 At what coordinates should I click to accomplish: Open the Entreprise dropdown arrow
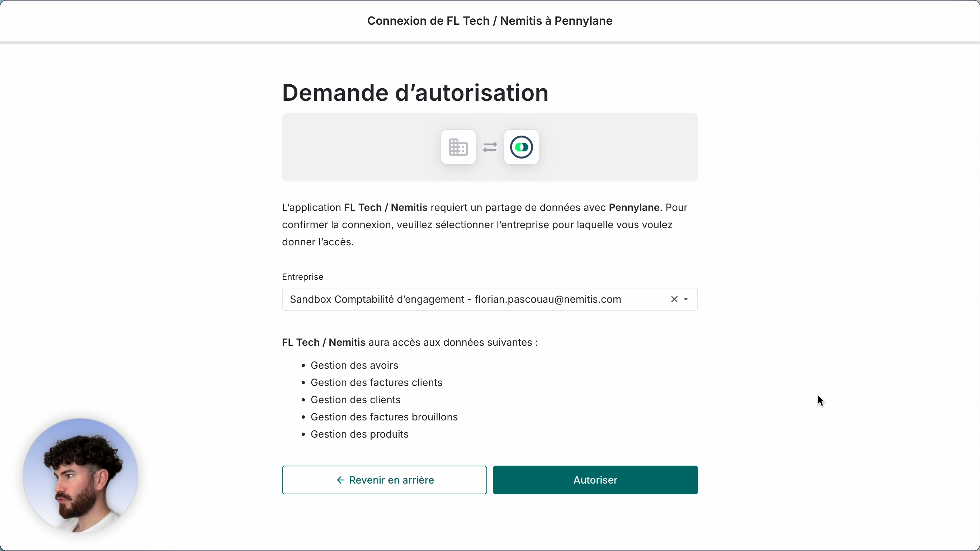pyautogui.click(x=686, y=300)
